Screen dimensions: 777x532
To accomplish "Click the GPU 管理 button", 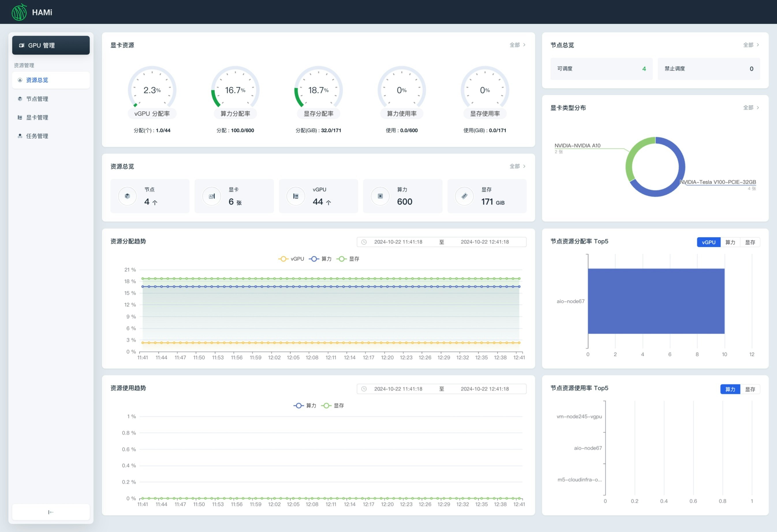I will (x=51, y=46).
